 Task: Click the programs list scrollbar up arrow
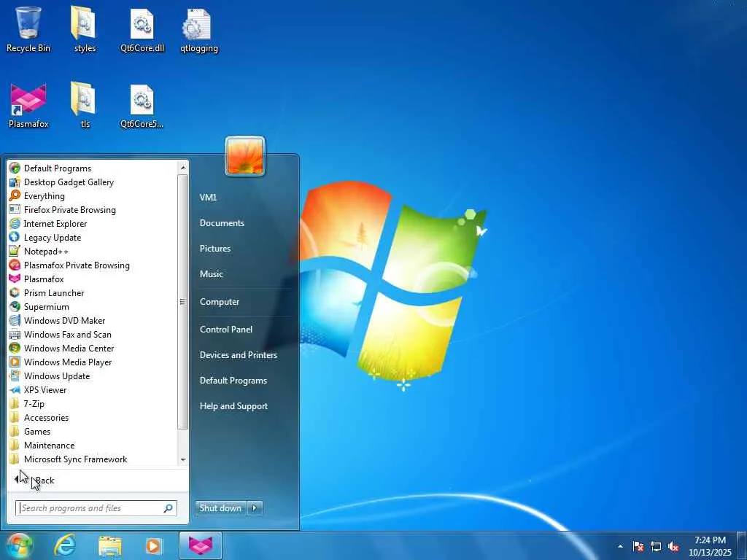[x=183, y=167]
